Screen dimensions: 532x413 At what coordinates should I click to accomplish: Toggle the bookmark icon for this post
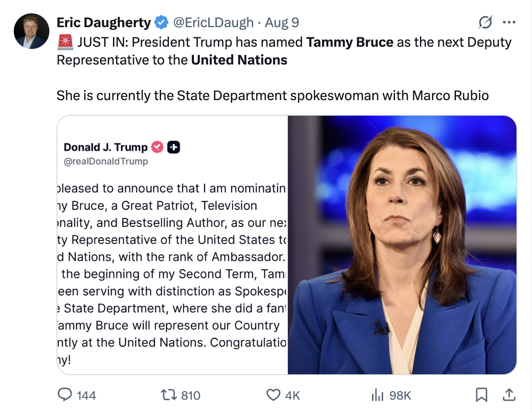point(481,395)
